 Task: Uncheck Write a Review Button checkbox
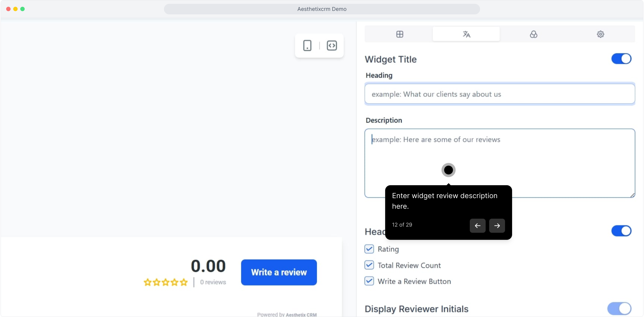(369, 281)
